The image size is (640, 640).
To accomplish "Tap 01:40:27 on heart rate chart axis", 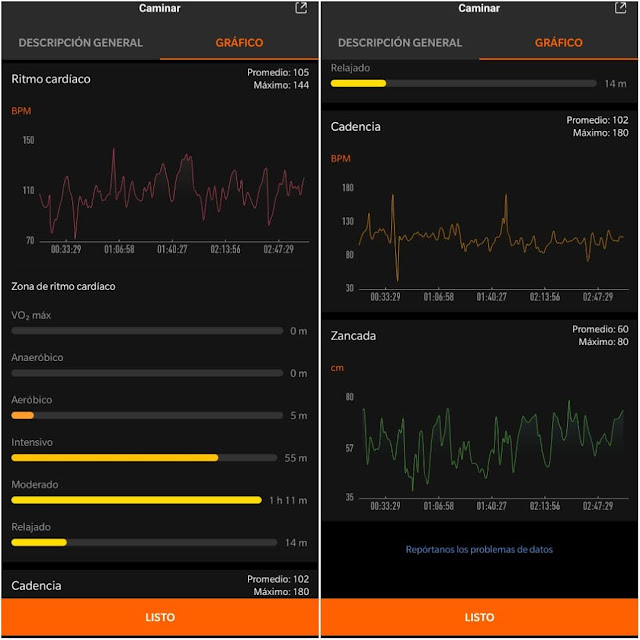I will click(x=172, y=249).
